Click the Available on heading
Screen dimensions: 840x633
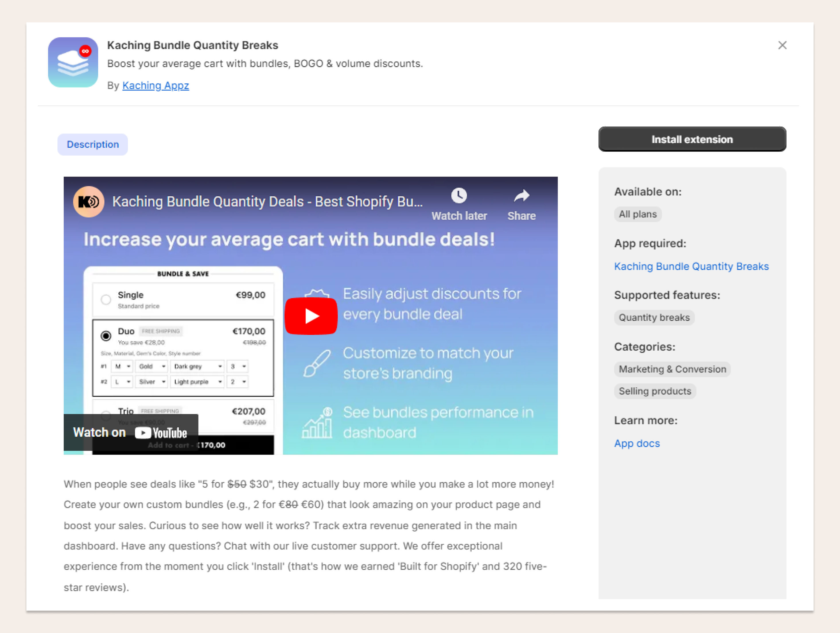click(x=648, y=192)
